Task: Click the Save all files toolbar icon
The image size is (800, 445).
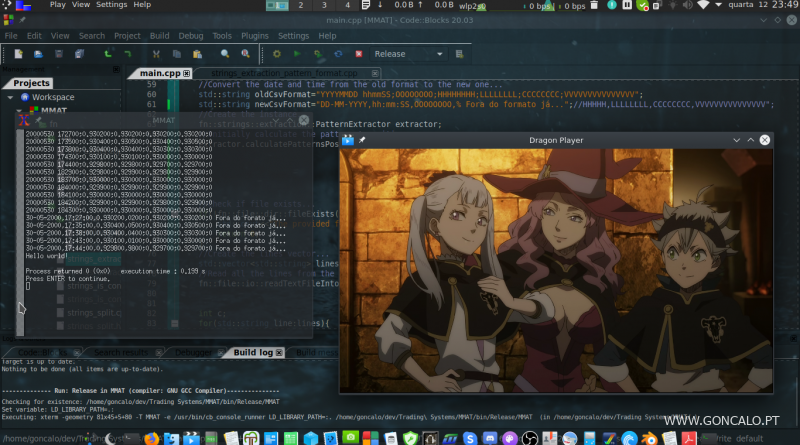Action: tap(79, 54)
